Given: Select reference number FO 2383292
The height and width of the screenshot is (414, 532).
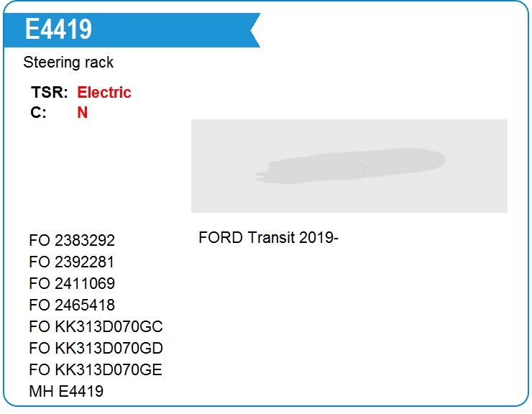Looking at the screenshot, I should point(72,241).
